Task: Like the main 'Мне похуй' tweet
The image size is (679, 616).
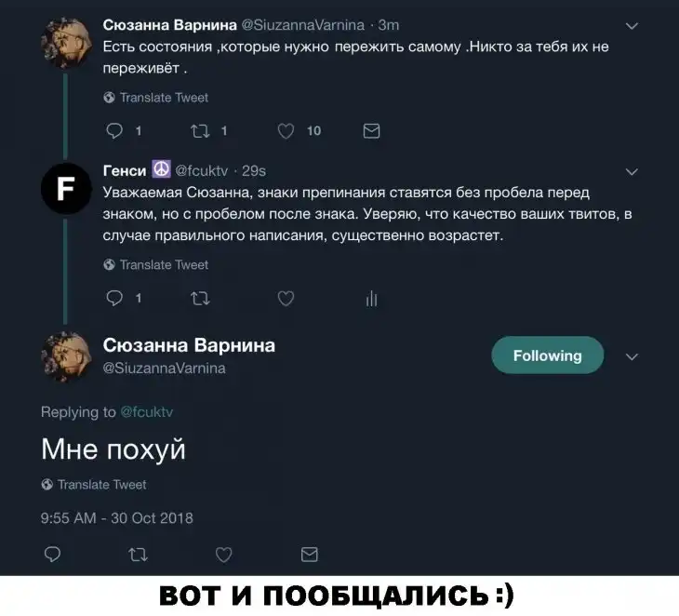Action: (224, 555)
